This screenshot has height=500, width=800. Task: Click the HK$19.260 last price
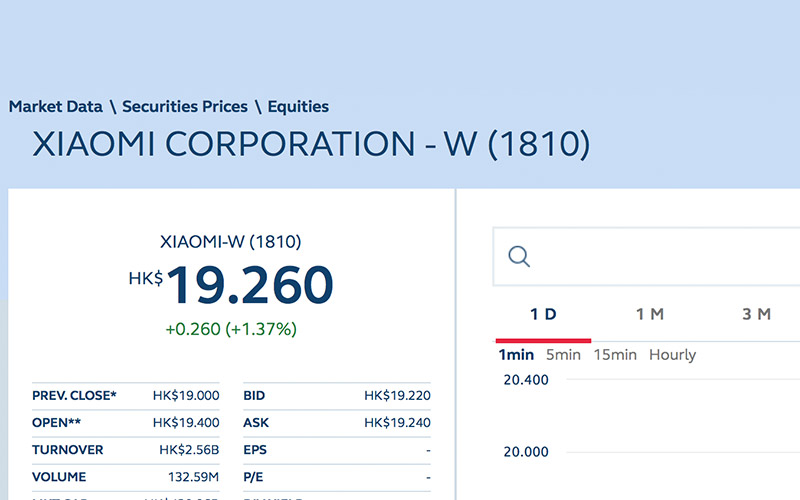coord(231,285)
